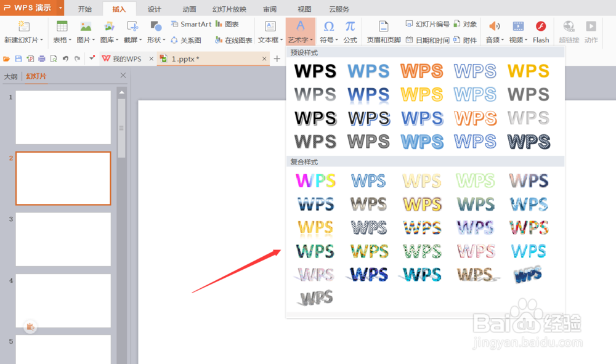This screenshot has width=616, height=364.
Task: Pick the solid yellow preset WPS WordArt
Action: pyautogui.click(x=529, y=71)
